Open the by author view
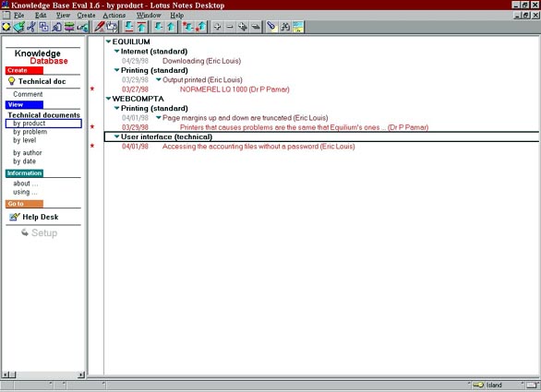 [x=28, y=153]
